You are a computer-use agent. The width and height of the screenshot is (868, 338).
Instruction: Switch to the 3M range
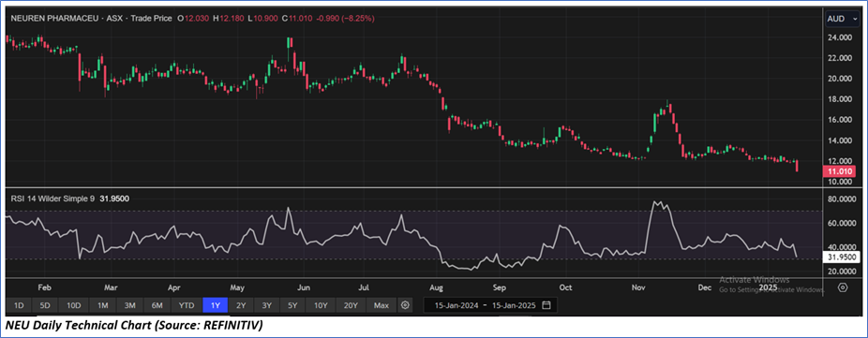[130, 305]
